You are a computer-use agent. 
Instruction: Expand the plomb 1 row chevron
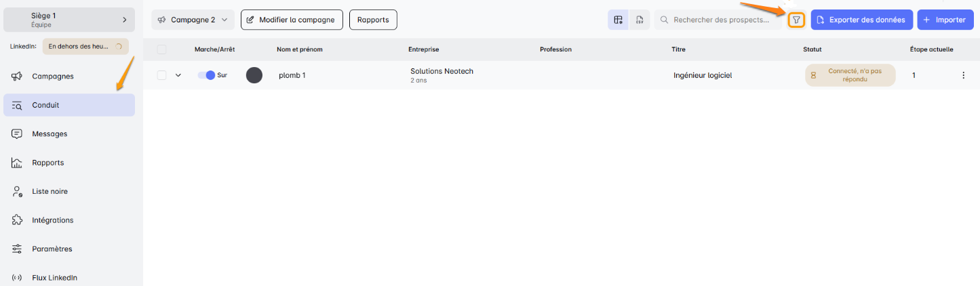(x=178, y=75)
